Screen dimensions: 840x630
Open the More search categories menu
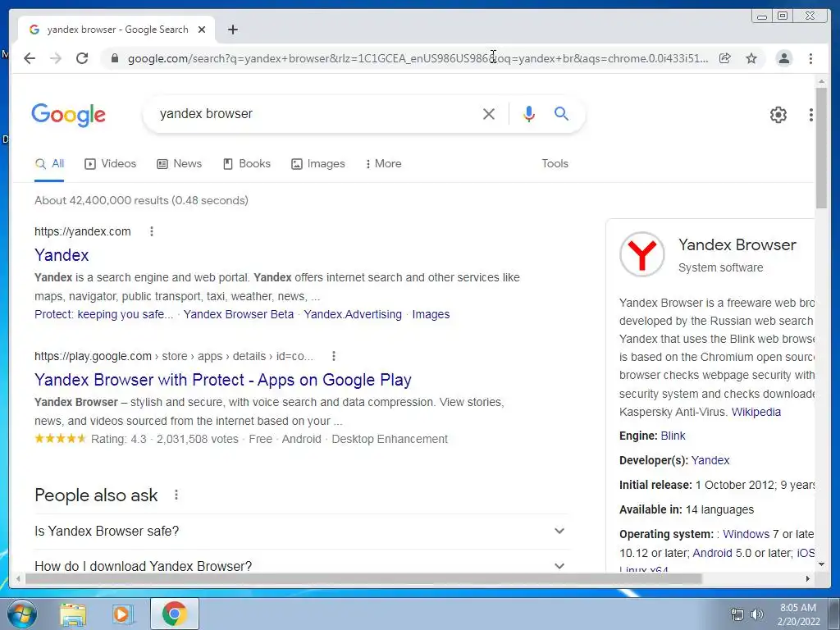384,164
